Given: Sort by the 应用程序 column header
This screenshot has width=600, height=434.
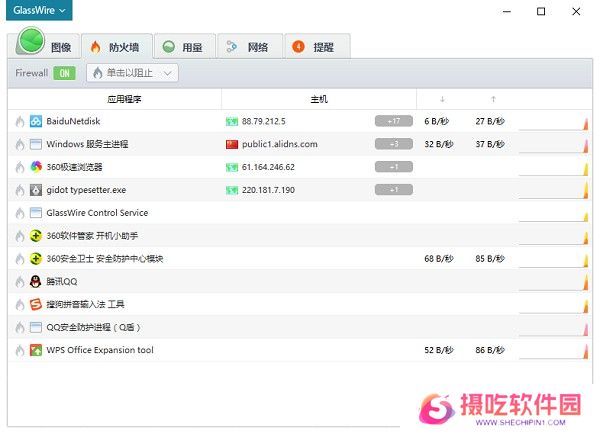Looking at the screenshot, I should click(124, 100).
